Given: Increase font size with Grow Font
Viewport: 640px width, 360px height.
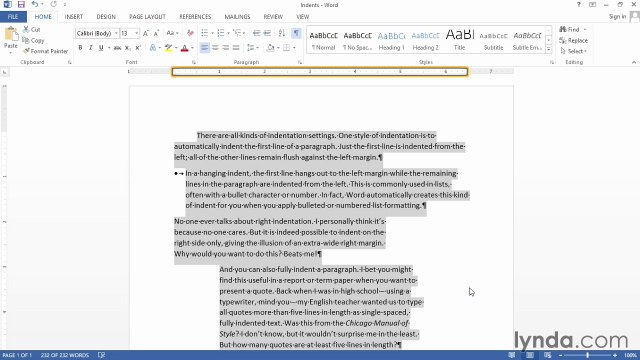Looking at the screenshot, I should [146, 33].
